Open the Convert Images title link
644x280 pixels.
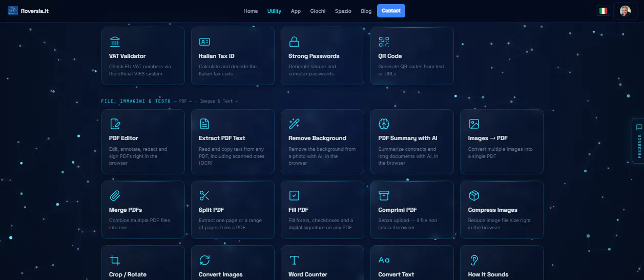pyautogui.click(x=221, y=274)
